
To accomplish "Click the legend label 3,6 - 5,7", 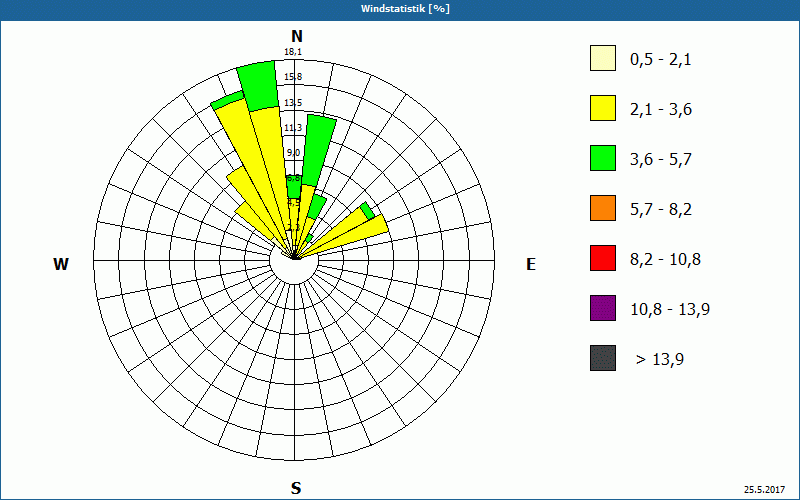I will pos(661,160).
